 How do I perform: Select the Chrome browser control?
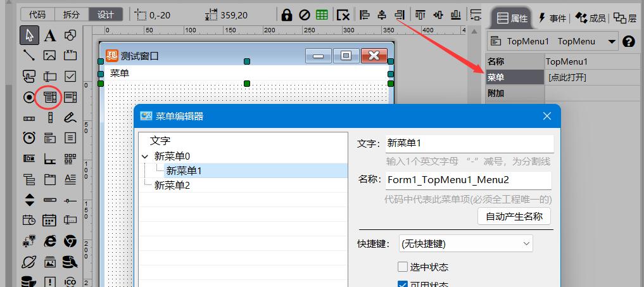[70, 241]
